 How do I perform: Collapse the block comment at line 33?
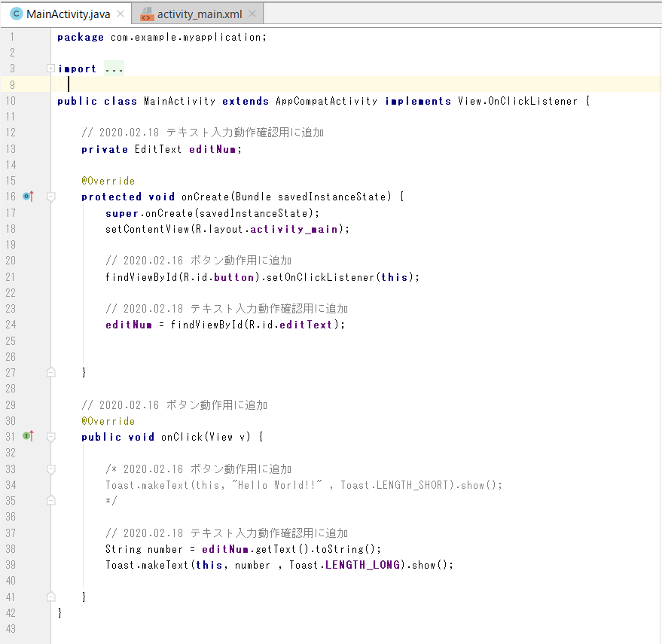(x=51, y=469)
